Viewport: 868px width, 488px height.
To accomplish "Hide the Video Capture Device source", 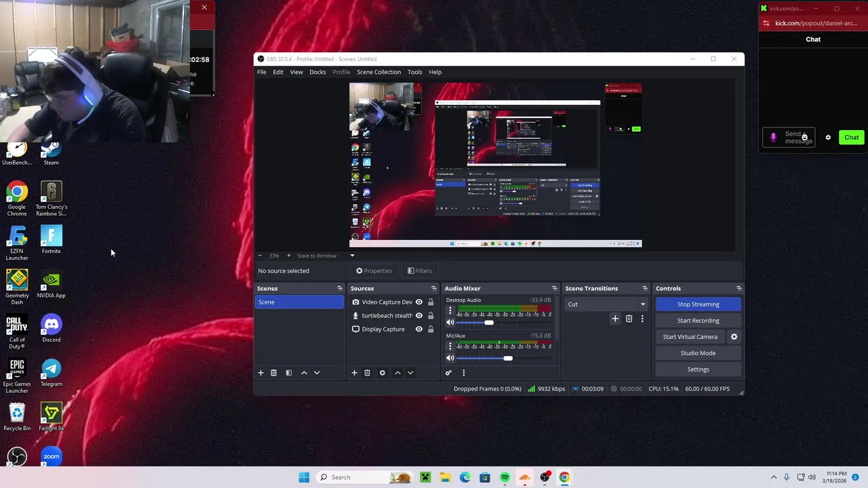I will click(x=418, y=302).
